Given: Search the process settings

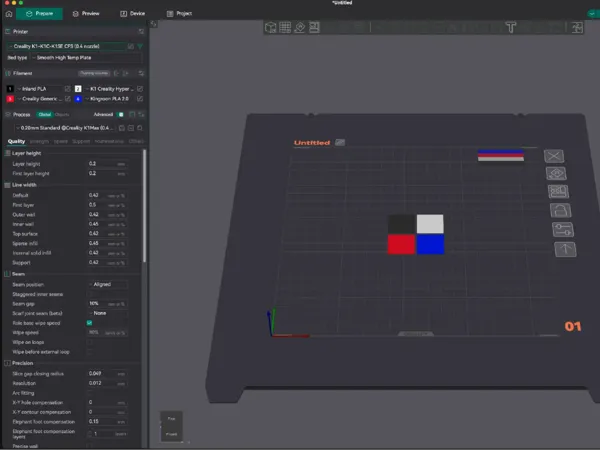Looking at the screenshot, I should tap(140, 128).
